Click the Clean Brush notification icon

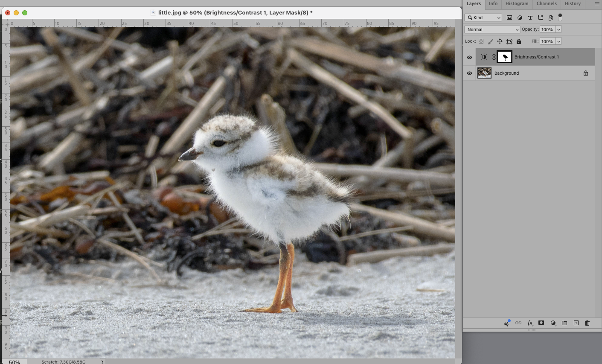pos(507,323)
